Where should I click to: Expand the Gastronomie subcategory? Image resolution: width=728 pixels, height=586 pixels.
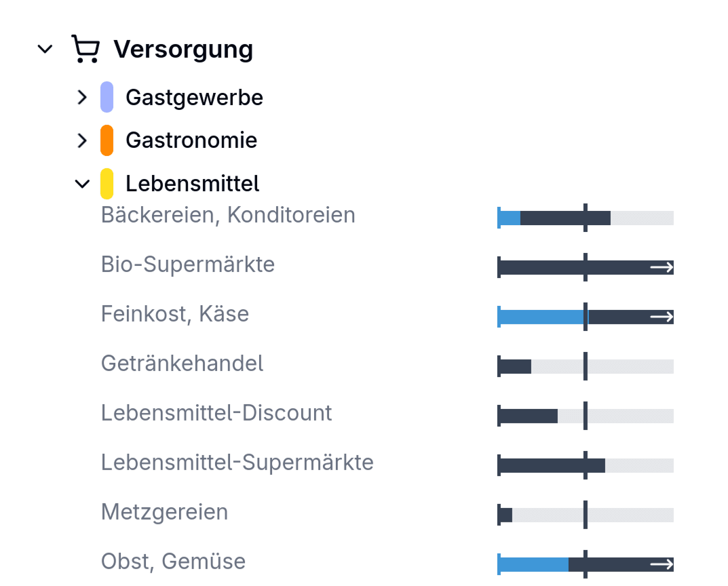click(x=81, y=140)
